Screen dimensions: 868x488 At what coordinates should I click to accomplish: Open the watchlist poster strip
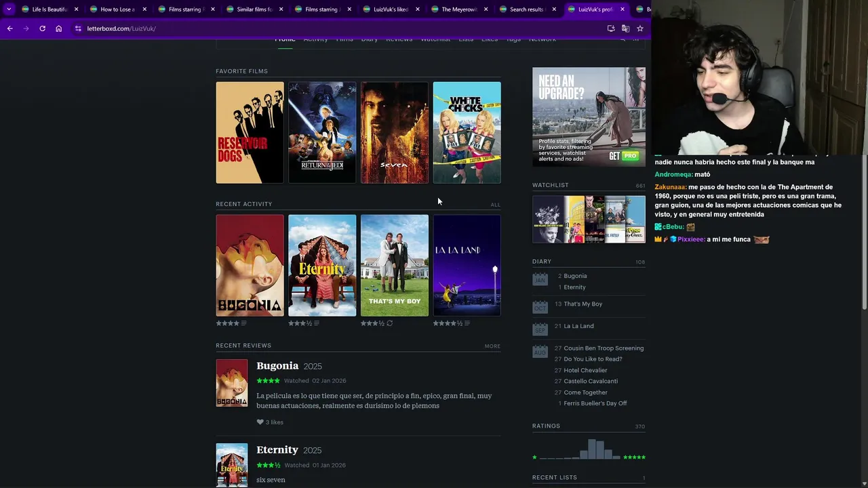[589, 220]
